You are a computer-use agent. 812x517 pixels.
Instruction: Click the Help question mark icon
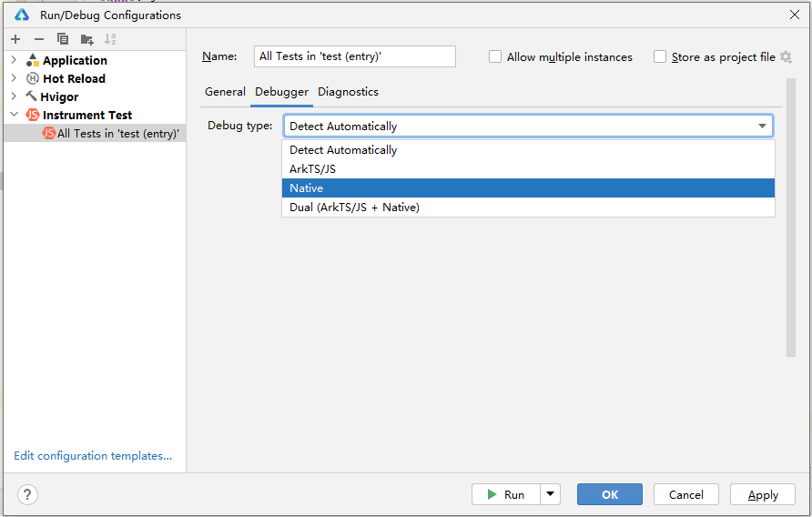coord(27,495)
